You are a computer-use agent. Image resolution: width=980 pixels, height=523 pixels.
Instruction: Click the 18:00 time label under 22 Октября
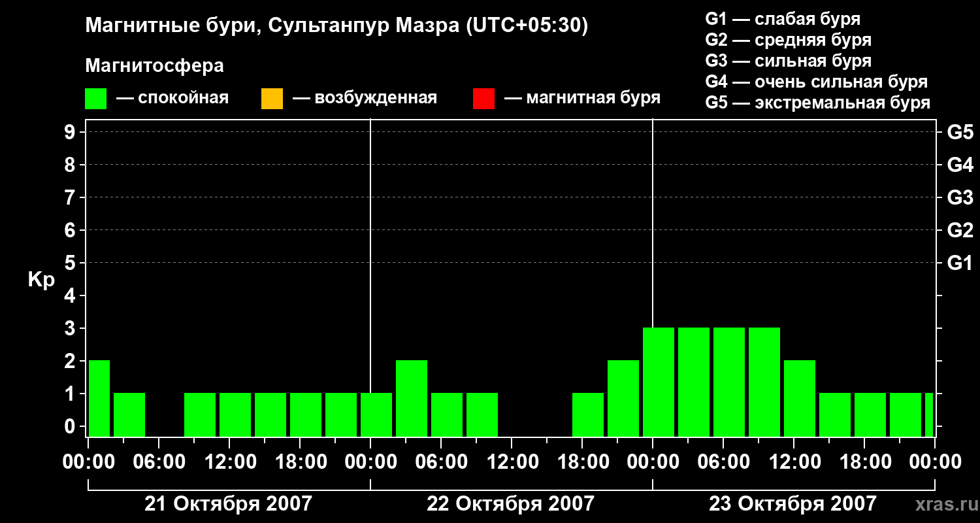[x=582, y=462]
